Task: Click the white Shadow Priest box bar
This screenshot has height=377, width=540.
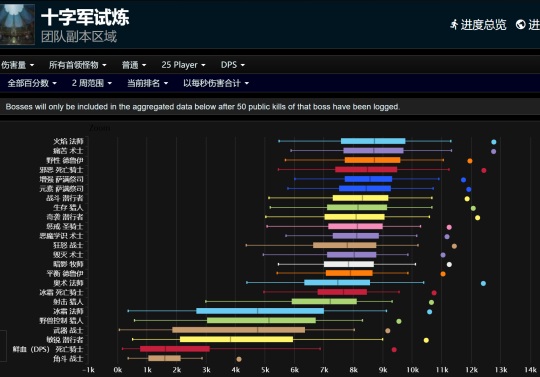Action: [x=349, y=264]
